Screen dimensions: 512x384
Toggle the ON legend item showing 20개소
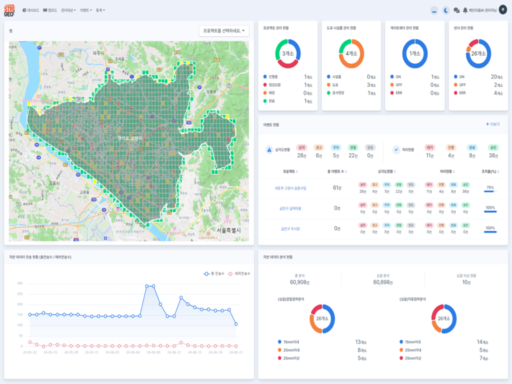pos(478,77)
